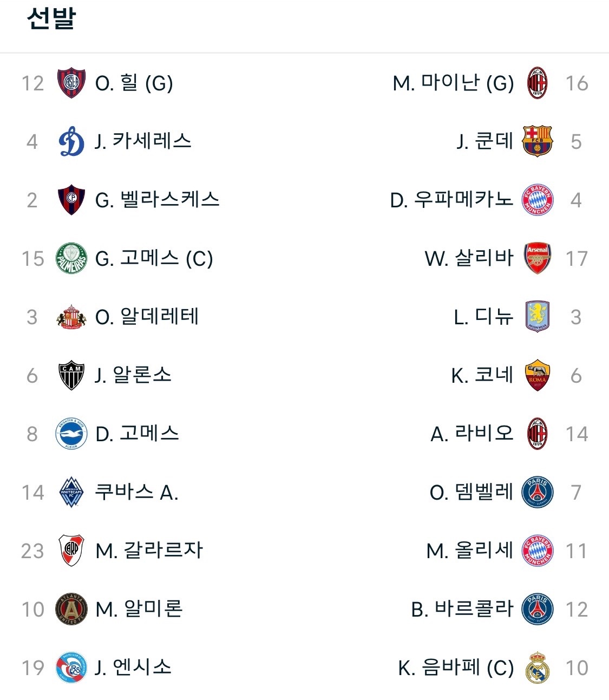This screenshot has width=609, height=700.
Task: Click the 선발 section header
Action: tap(51, 18)
